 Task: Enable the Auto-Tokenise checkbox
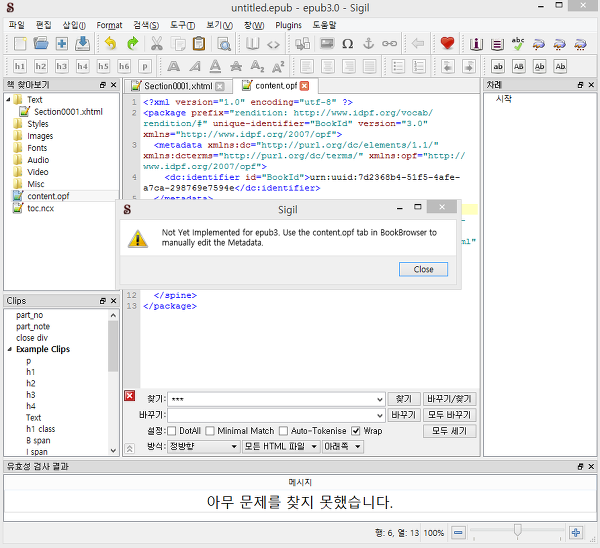(x=283, y=431)
